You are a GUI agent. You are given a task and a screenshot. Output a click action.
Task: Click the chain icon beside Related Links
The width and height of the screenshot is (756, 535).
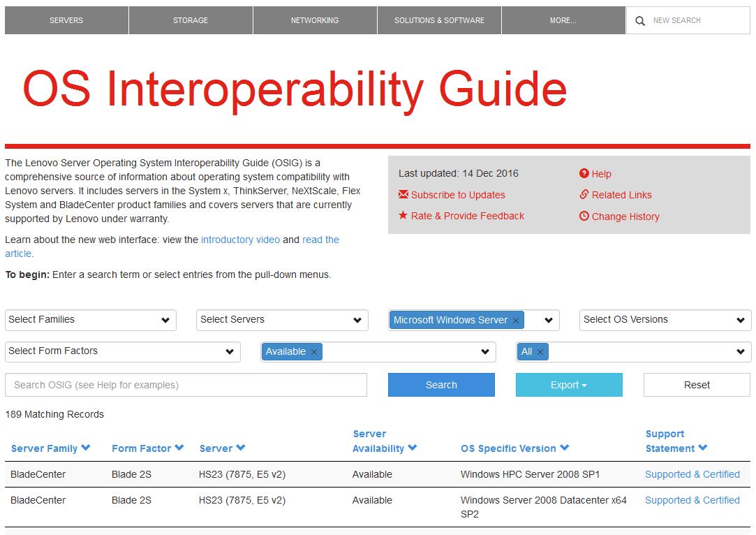coord(584,195)
